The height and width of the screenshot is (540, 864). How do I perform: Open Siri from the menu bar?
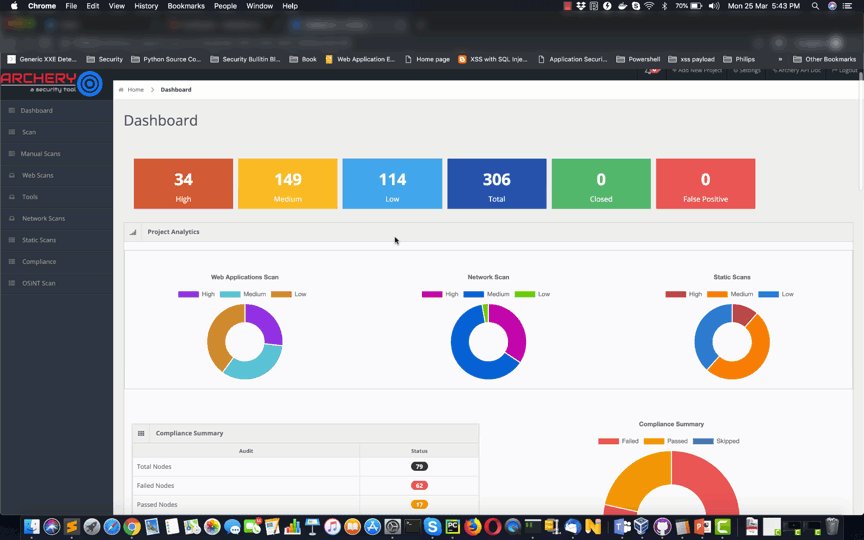[832, 6]
